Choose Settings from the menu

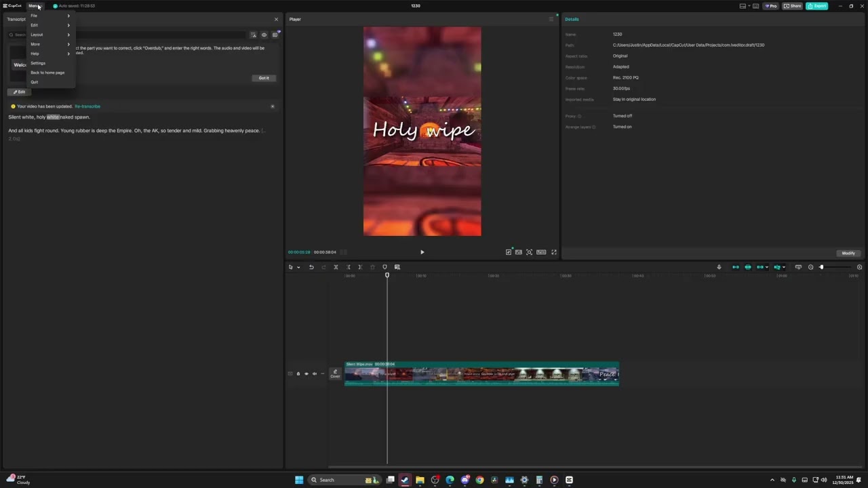click(50, 63)
